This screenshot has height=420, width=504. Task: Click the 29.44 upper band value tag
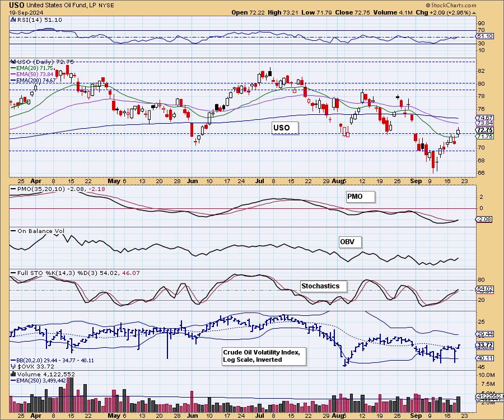[485, 334]
